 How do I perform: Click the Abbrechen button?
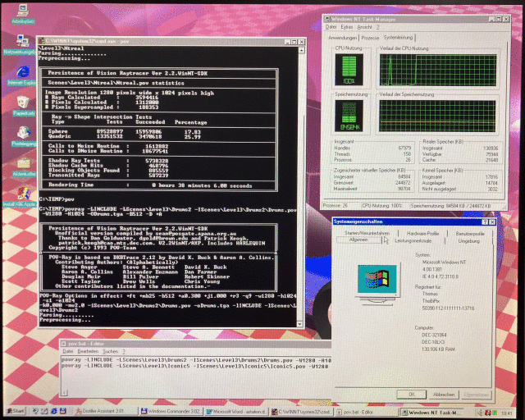(x=444, y=395)
